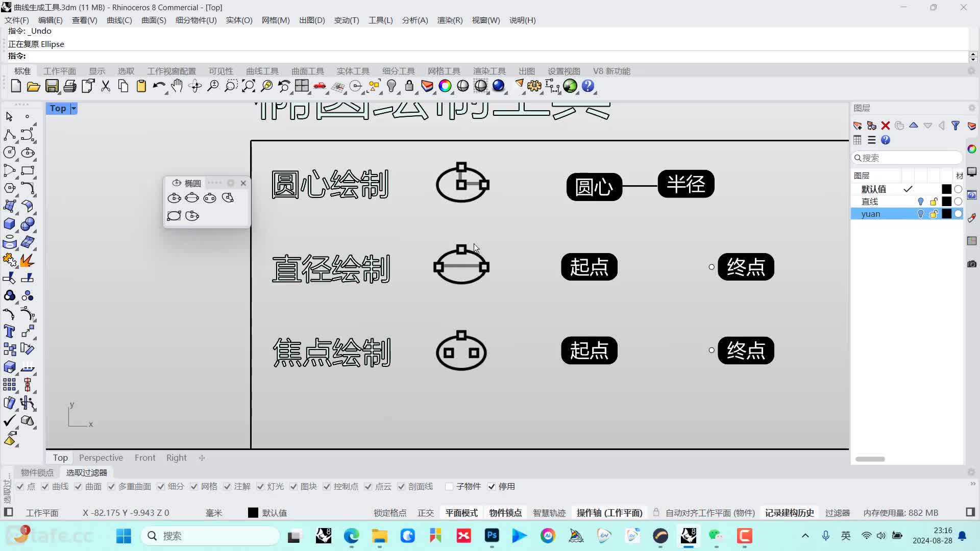Click the layer search input field
Viewport: 980px width, 551px height.
908,158
